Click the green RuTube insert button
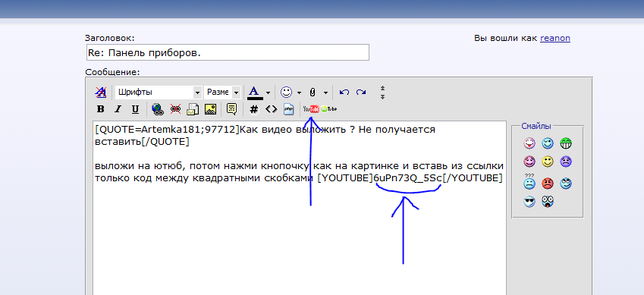Screen dimensions: 644x295 329,109
